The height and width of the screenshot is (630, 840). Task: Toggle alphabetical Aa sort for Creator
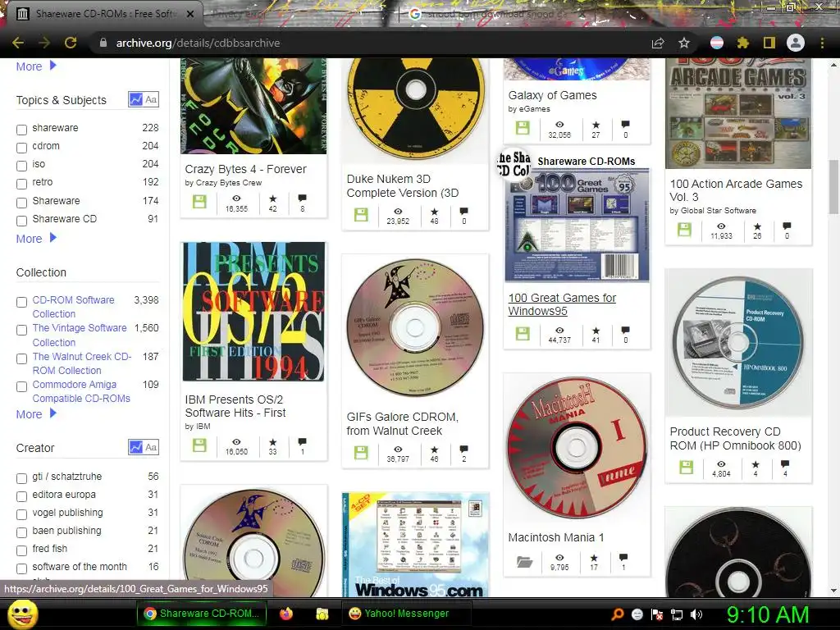tap(151, 447)
